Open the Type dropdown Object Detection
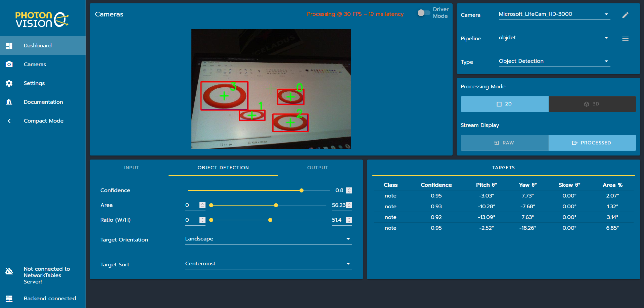 [x=554, y=61]
